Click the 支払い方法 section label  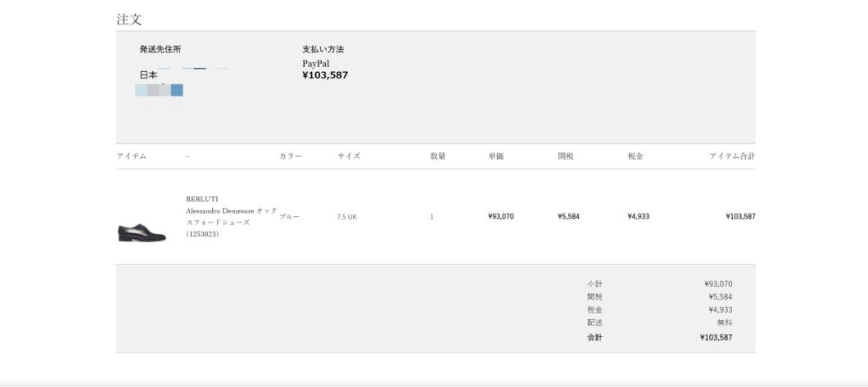(x=323, y=49)
